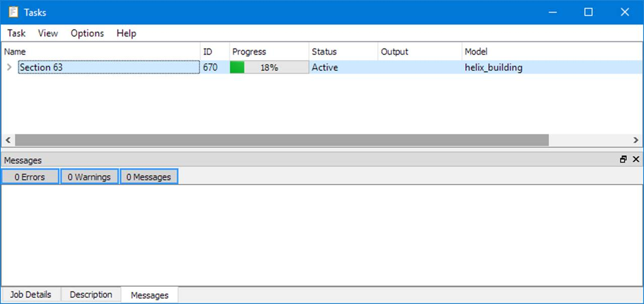
Task: Float the Messages panel
Action: pyautogui.click(x=623, y=159)
